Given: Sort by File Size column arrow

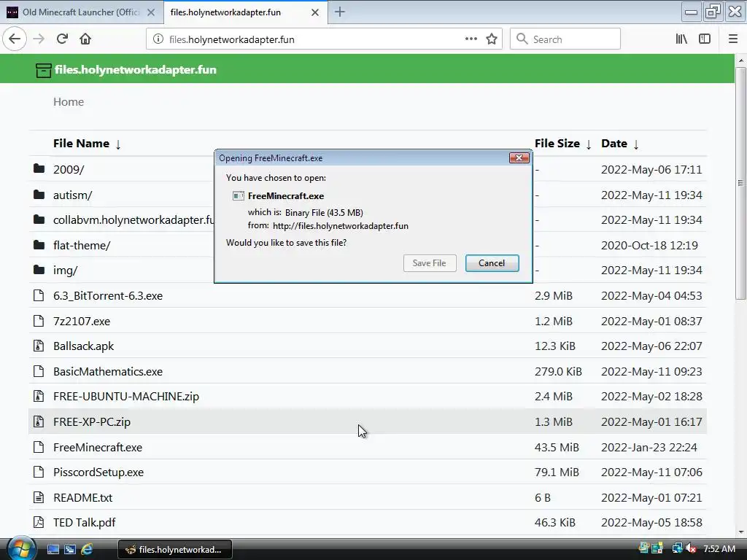Looking at the screenshot, I should coord(589,144).
